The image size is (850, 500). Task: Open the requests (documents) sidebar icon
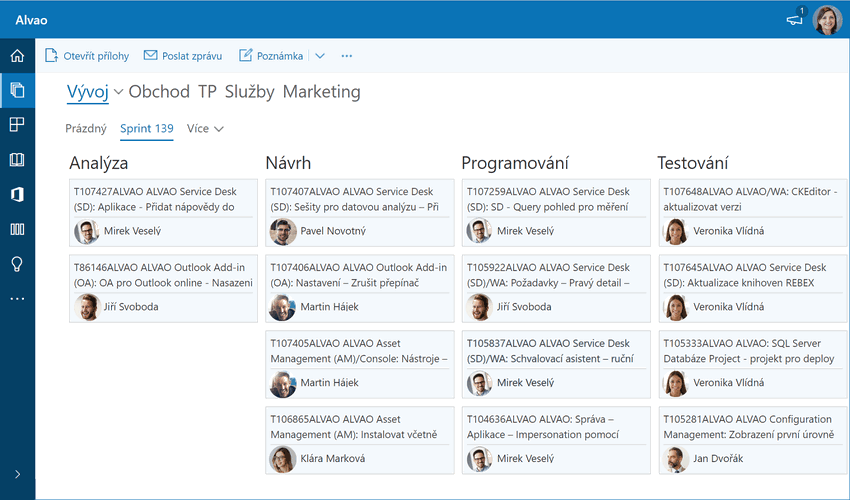point(17,90)
